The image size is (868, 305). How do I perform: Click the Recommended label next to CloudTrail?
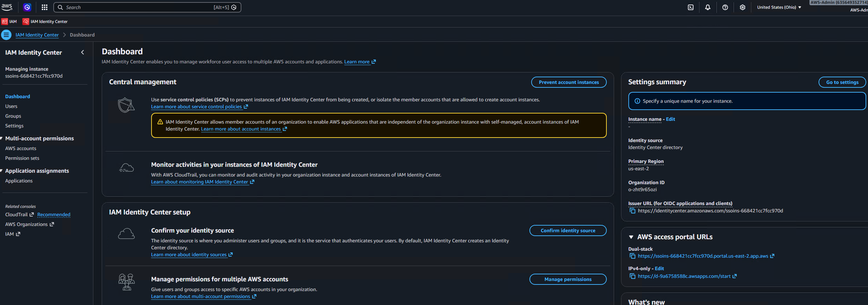coord(54,214)
